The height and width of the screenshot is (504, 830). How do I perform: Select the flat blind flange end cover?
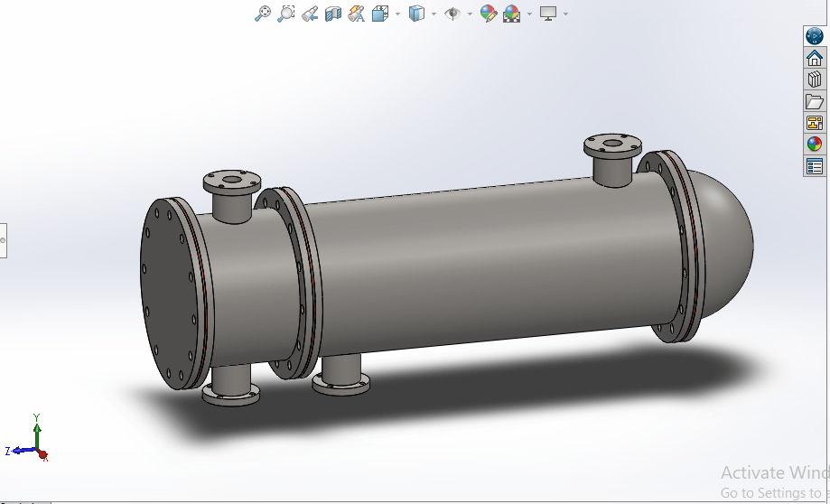pyautogui.click(x=170, y=294)
